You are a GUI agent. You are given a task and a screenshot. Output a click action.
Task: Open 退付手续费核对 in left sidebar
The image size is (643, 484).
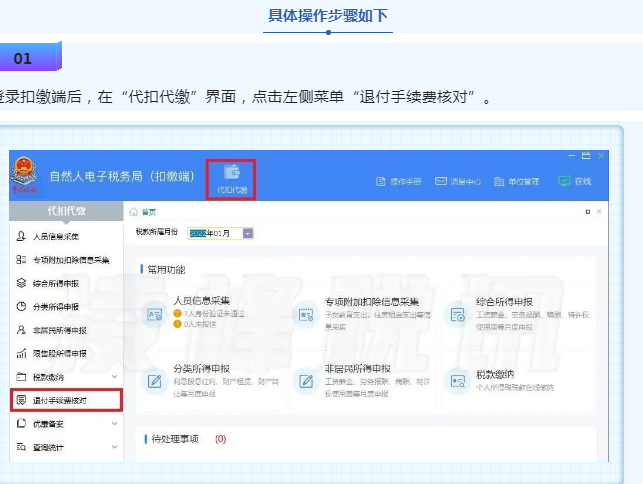coord(66,400)
